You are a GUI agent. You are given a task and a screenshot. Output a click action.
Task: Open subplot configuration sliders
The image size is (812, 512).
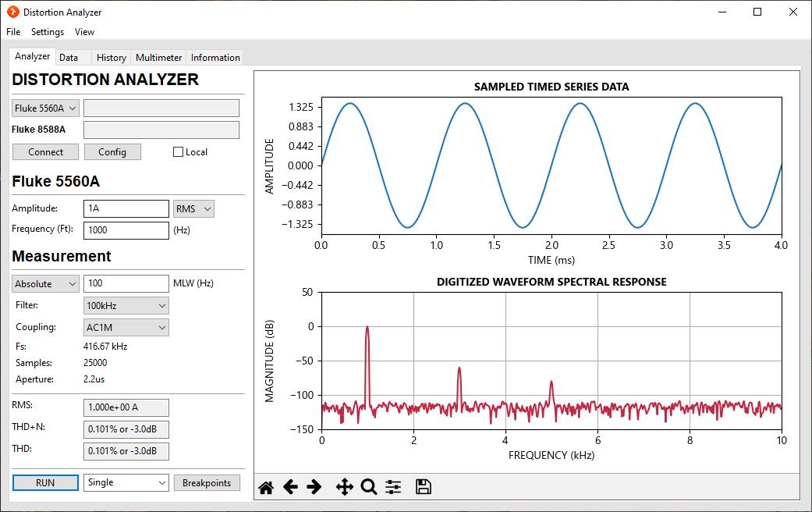pos(393,487)
